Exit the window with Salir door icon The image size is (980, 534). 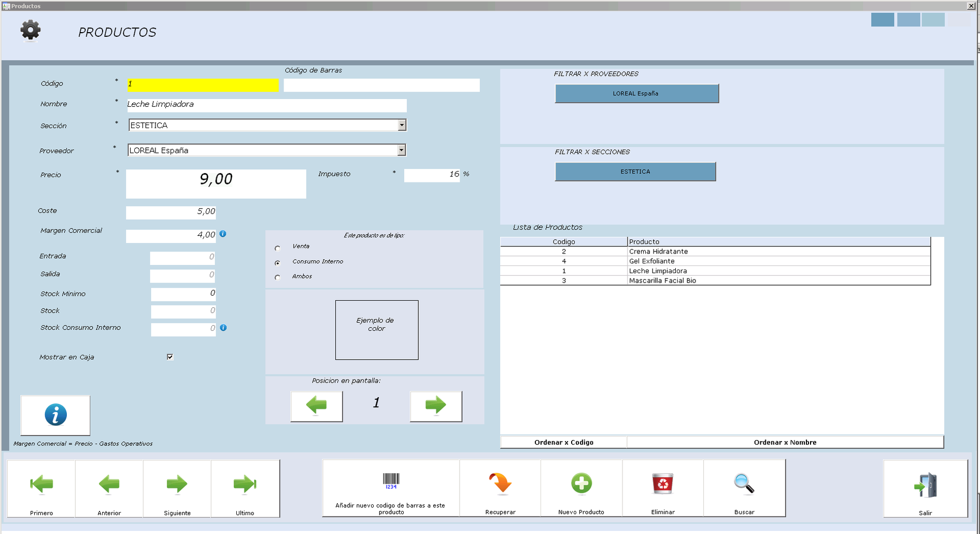[x=925, y=488]
